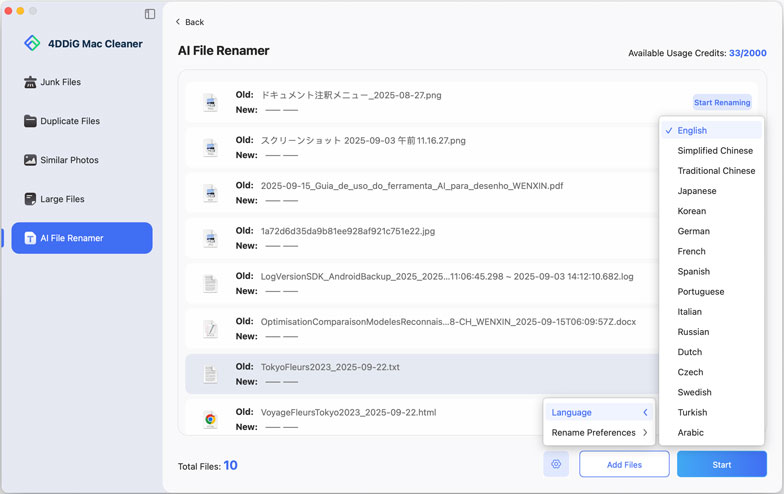This screenshot has height=494, width=784.
Task: Select the ドキュメント注釈メニュー_2025-08-27.png filename
Action: (x=351, y=95)
